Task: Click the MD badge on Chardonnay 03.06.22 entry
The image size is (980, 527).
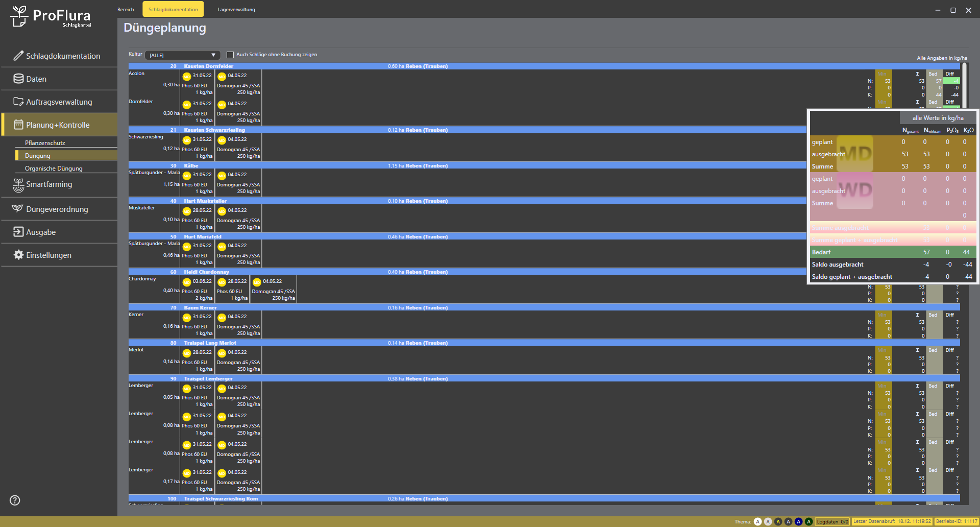Action: click(187, 282)
